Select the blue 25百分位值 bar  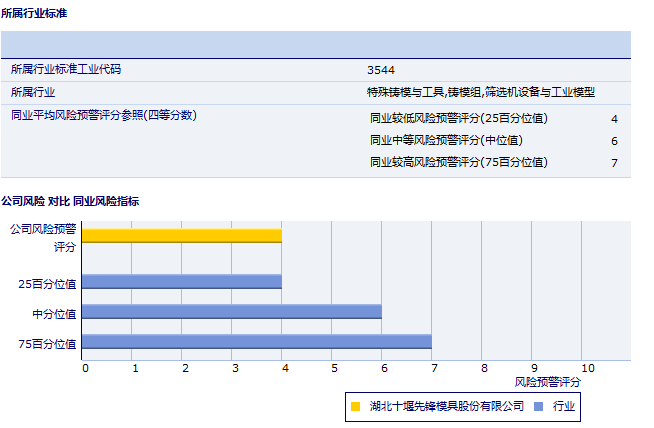coord(181,282)
